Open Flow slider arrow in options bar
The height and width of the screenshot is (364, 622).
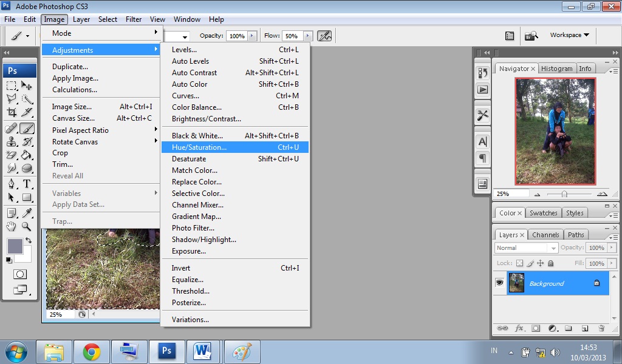coord(307,36)
